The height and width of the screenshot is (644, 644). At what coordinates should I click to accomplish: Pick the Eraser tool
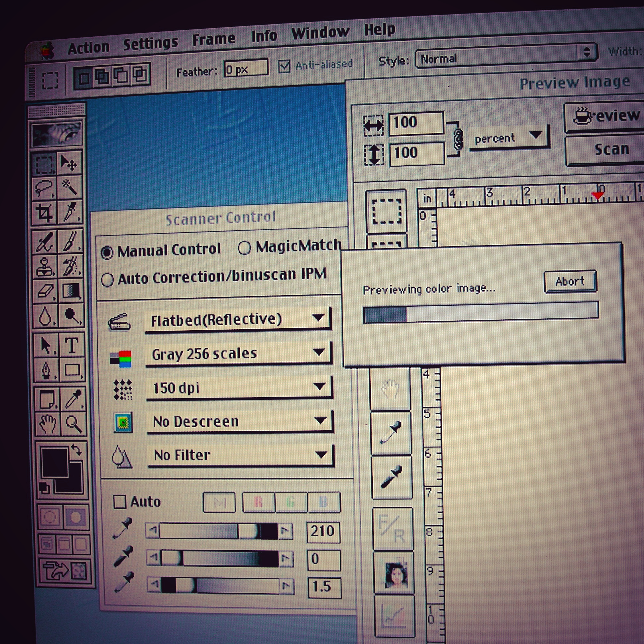(x=45, y=291)
